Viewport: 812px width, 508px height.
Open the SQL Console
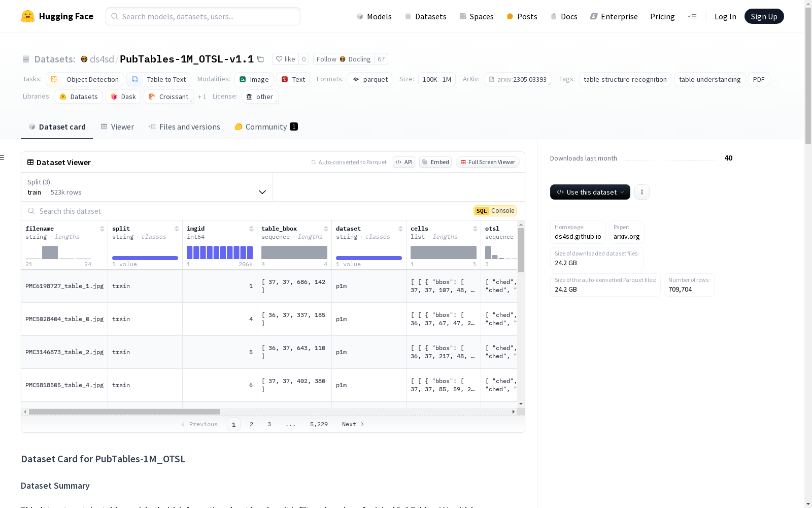pyautogui.click(x=495, y=211)
